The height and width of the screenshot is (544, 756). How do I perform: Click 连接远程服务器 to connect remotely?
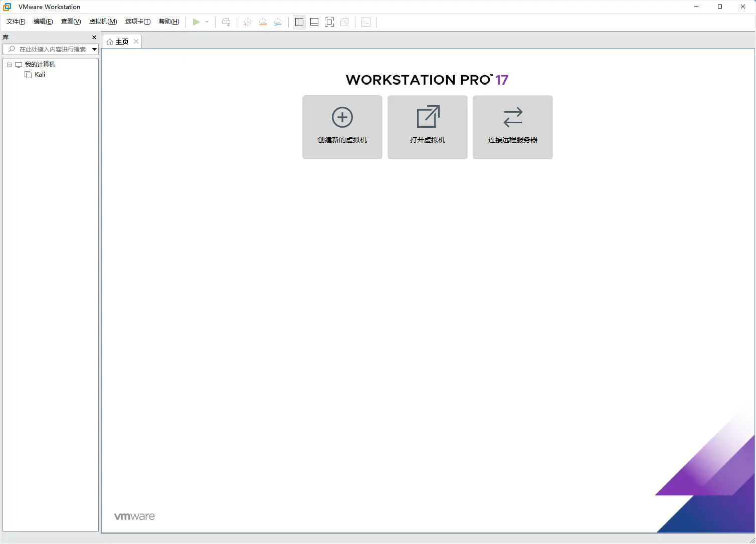(512, 127)
